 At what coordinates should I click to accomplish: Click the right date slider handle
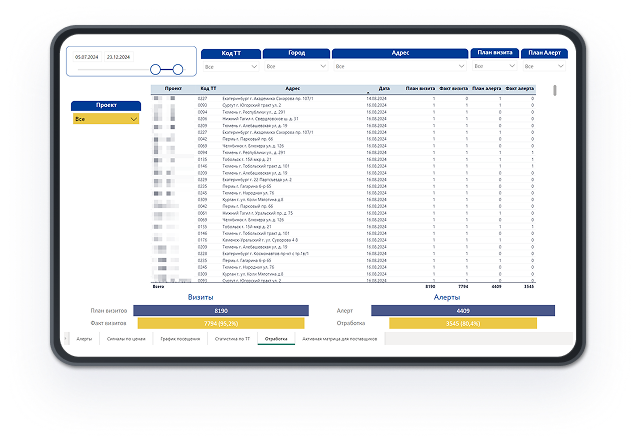click(x=178, y=69)
